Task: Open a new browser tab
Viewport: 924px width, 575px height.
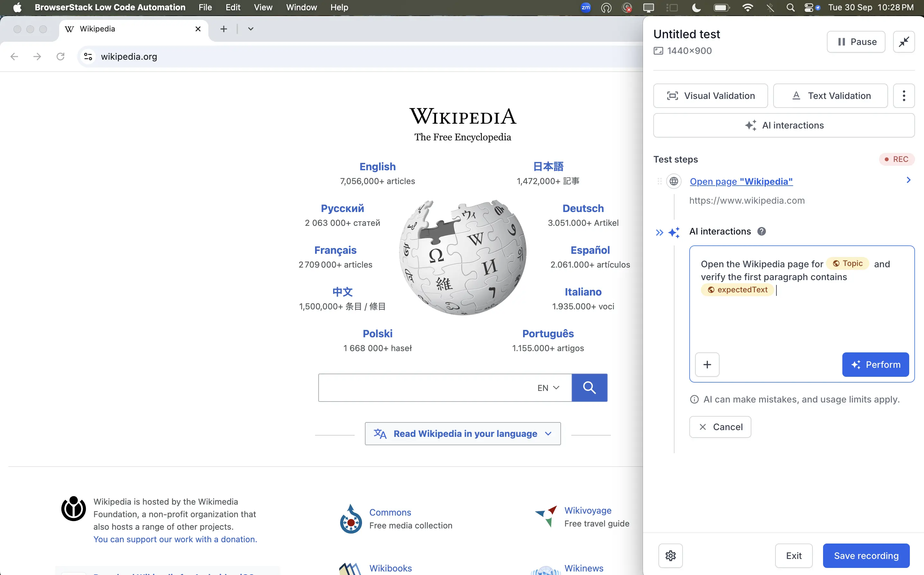Action: (x=224, y=29)
